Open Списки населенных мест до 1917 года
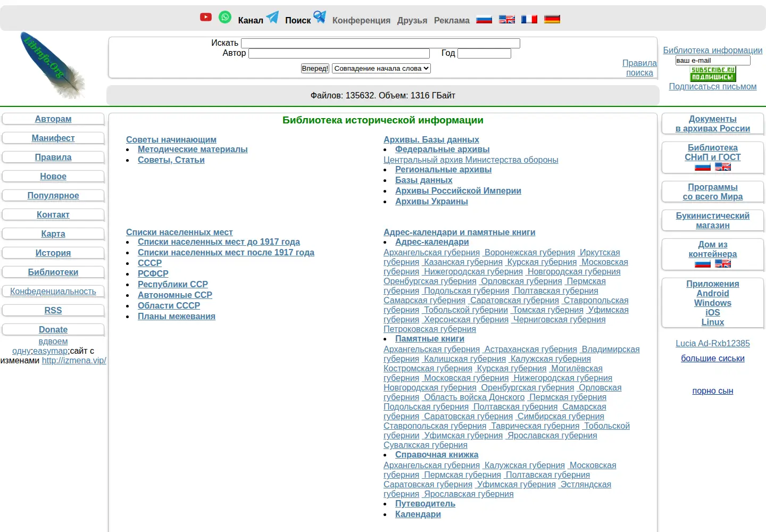Screen dimensions: 766x532 click(x=219, y=242)
